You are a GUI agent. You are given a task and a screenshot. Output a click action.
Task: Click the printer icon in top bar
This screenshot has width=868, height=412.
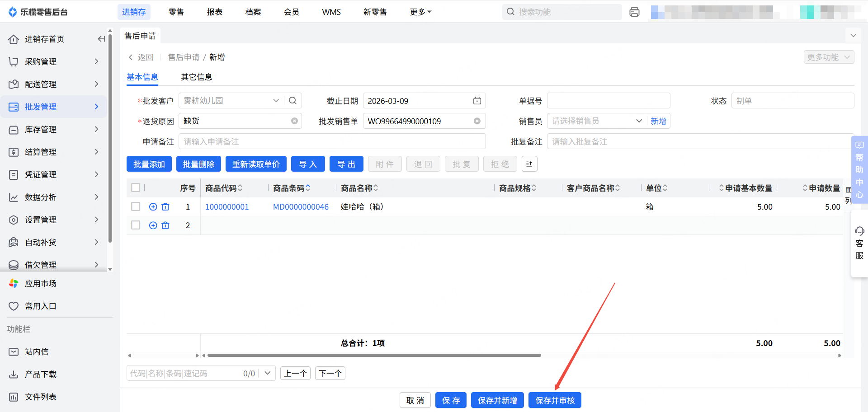(x=634, y=12)
